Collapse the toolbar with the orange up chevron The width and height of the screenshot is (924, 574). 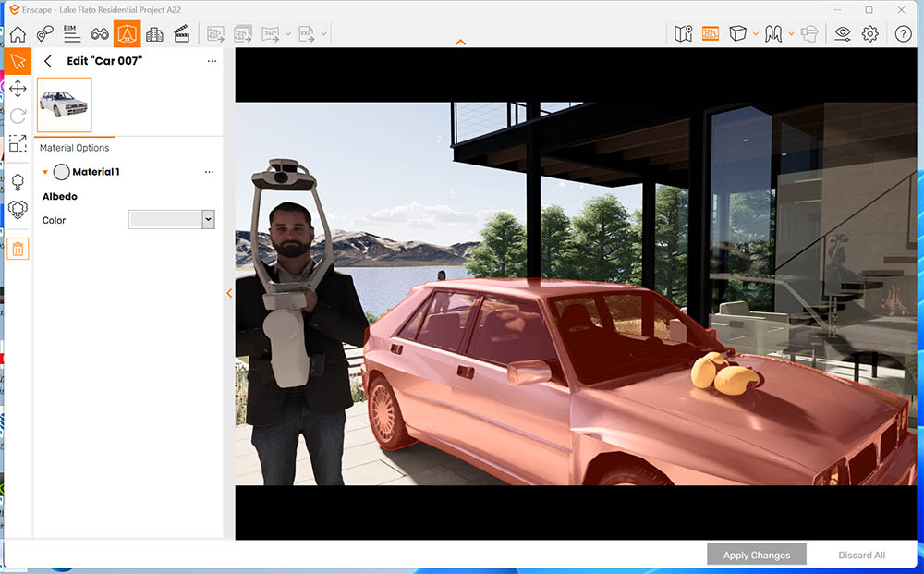pyautogui.click(x=461, y=43)
